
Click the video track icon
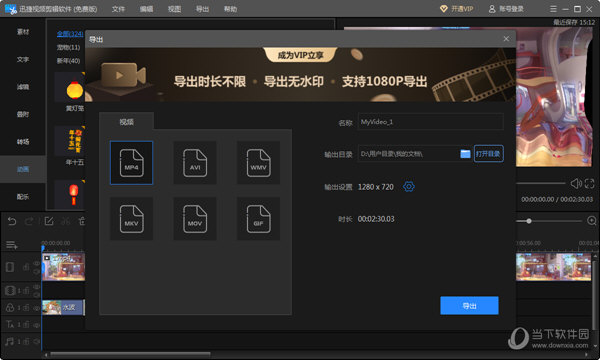[10, 267]
